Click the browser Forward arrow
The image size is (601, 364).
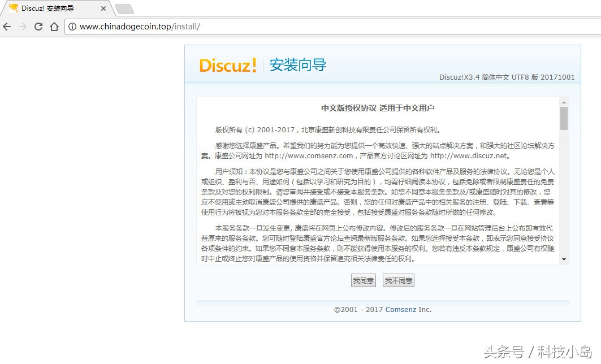(21, 26)
